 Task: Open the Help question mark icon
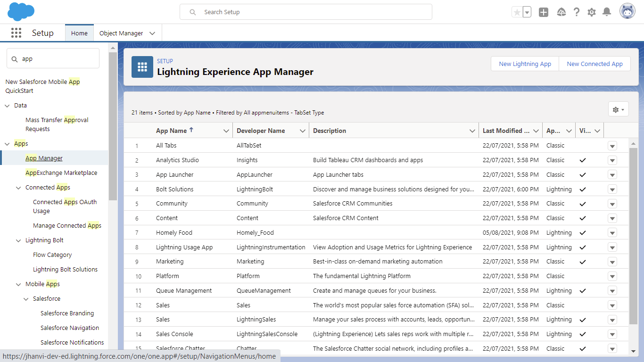576,12
